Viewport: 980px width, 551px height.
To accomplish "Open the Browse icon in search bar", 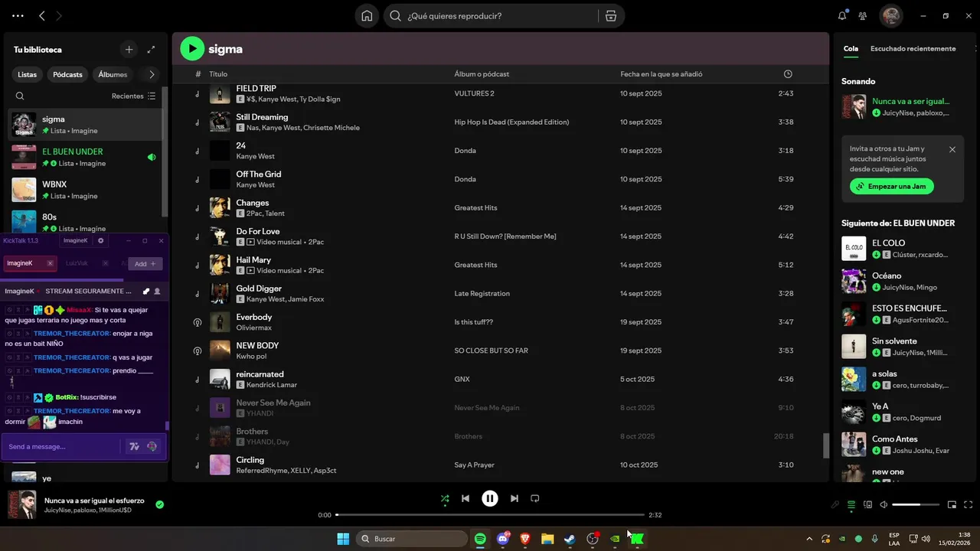I will point(610,16).
